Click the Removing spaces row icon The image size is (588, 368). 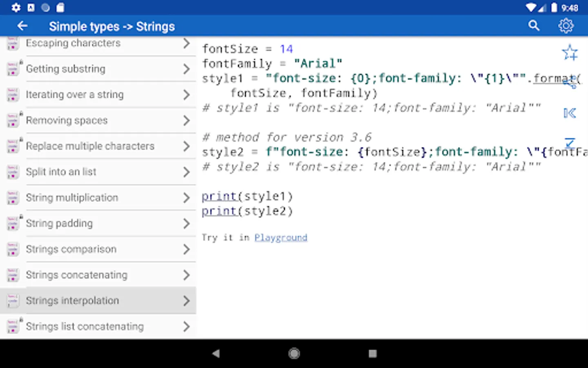(x=13, y=120)
